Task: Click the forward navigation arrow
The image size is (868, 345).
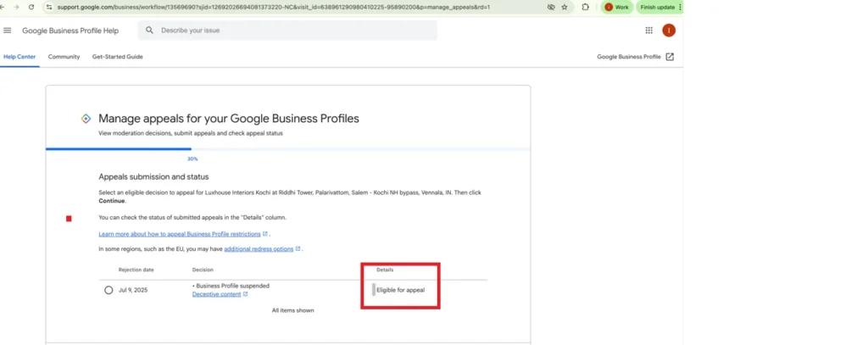Action: (16, 7)
